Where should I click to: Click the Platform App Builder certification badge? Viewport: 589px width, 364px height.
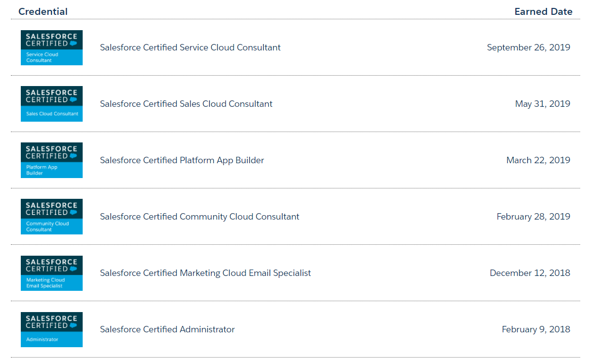point(51,160)
